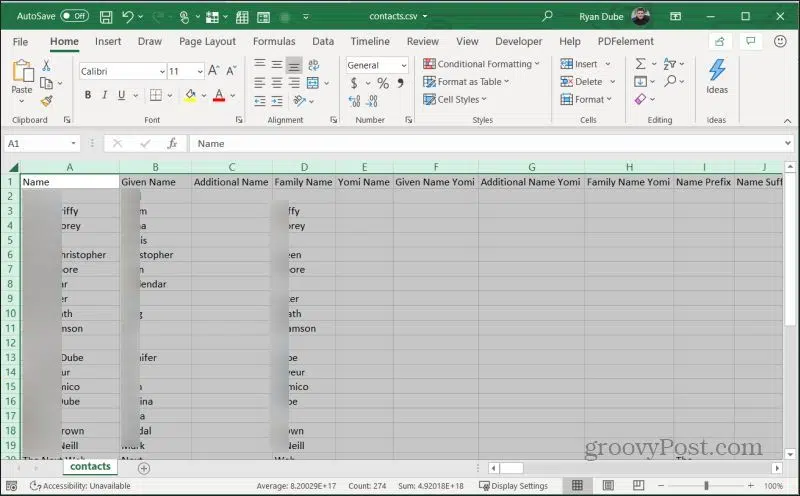Open the Ideas lightning icon
Screen dimensions: 800x496
pos(717,70)
